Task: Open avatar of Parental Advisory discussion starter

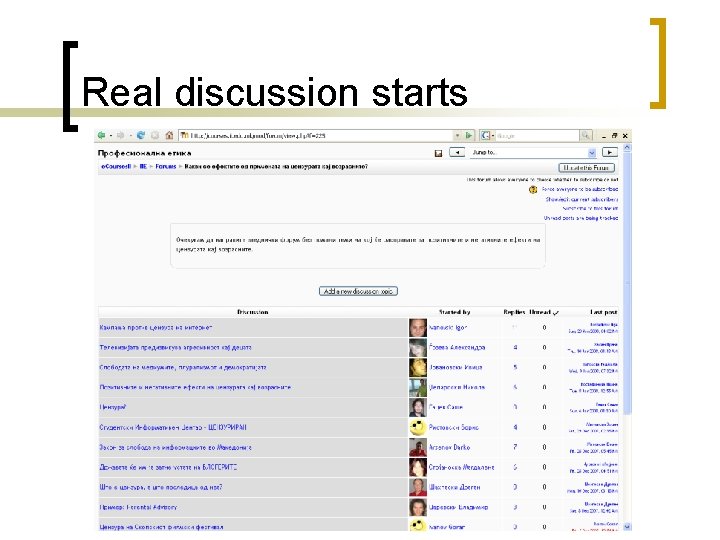Action: (418, 507)
